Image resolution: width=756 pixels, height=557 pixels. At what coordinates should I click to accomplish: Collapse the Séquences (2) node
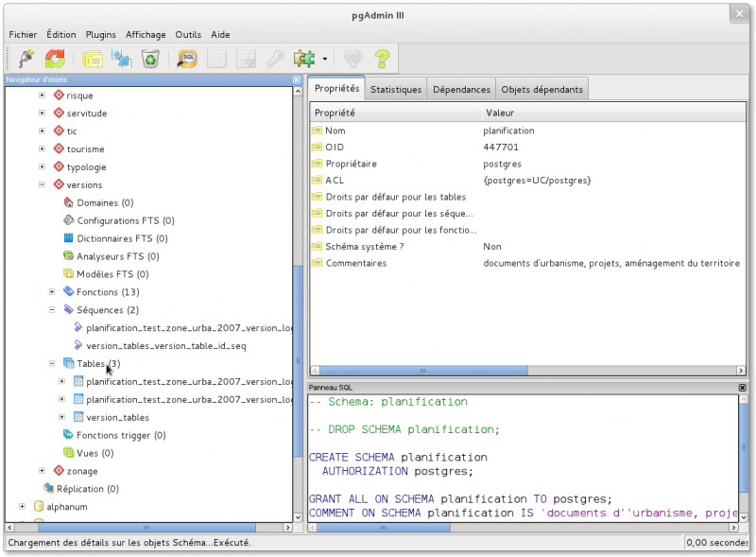[x=52, y=309]
